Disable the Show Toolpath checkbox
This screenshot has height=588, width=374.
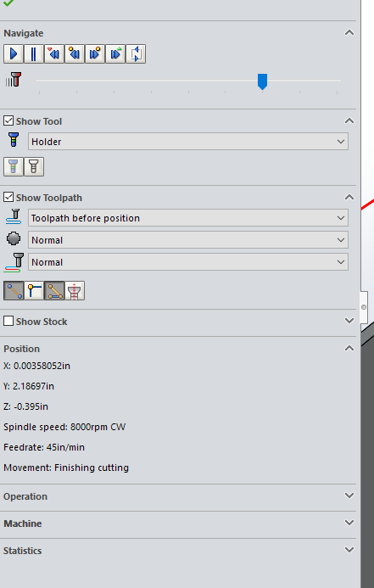(8, 197)
